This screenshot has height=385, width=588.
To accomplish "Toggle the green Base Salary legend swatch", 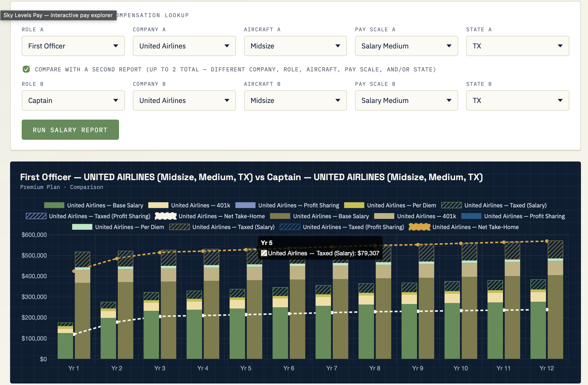I will point(54,205).
